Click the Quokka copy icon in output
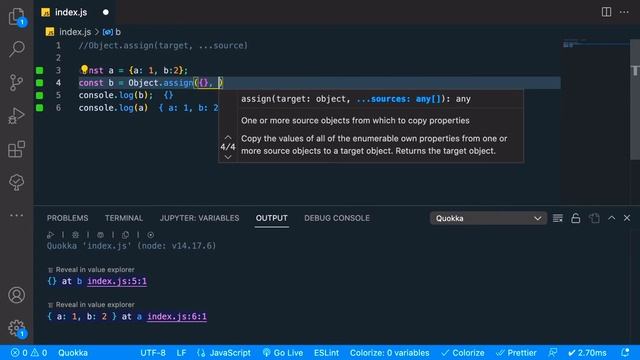Screen dimensions: 640x360 click(x=125, y=235)
